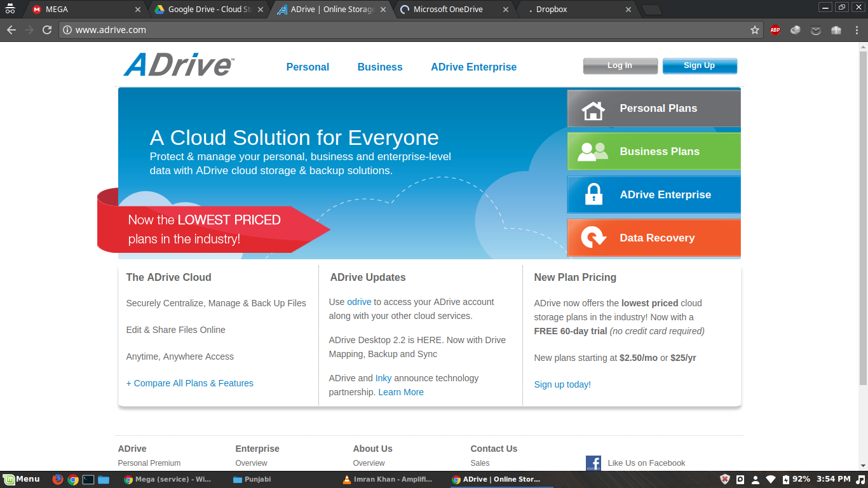Click the Facebook icon in the footer
868x488 pixels.
click(593, 463)
